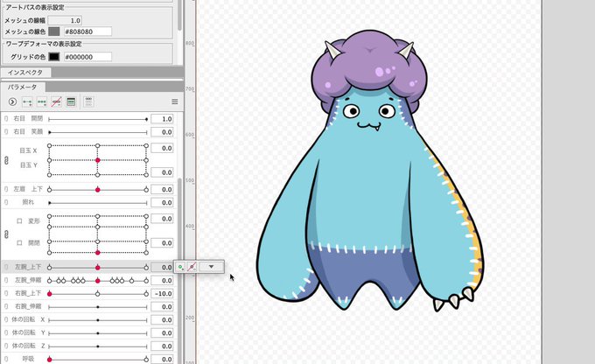Click the grayed list icon in parameter toolbar
This screenshot has width=595, height=364.
point(88,101)
